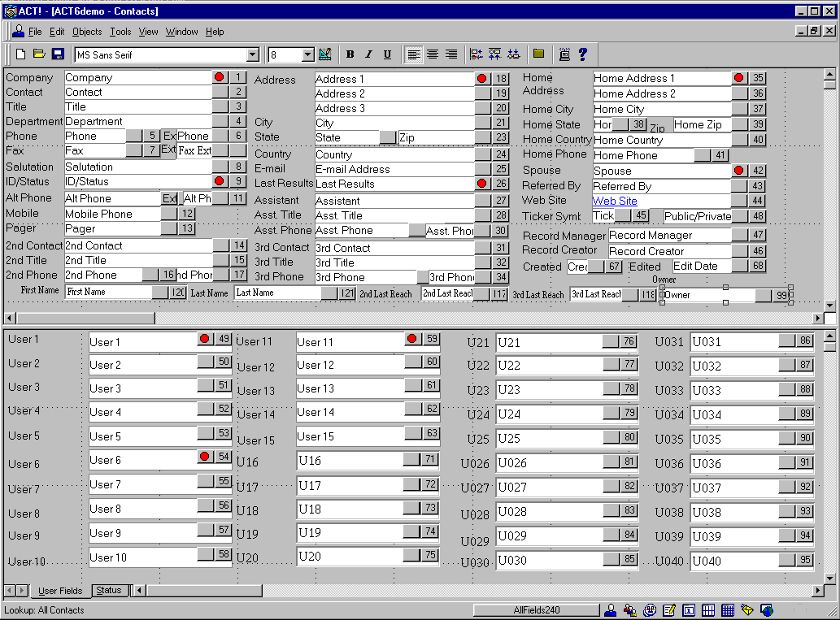The image size is (840, 620).
Task: Open the Window menu
Action: [181, 32]
